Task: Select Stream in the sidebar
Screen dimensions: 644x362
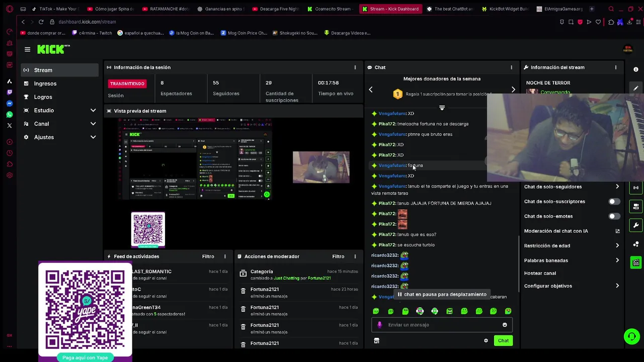Action: pos(59,70)
